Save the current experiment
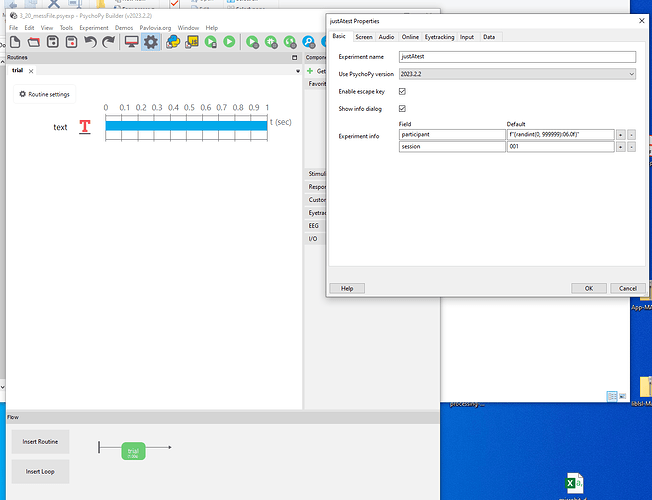 click(52, 42)
